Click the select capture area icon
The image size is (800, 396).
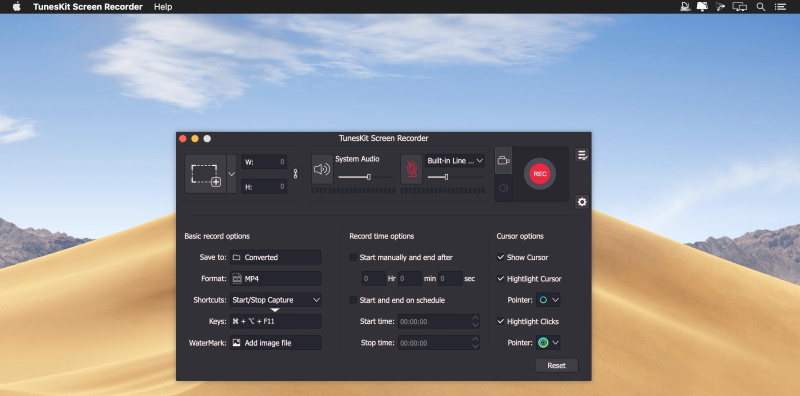(206, 174)
